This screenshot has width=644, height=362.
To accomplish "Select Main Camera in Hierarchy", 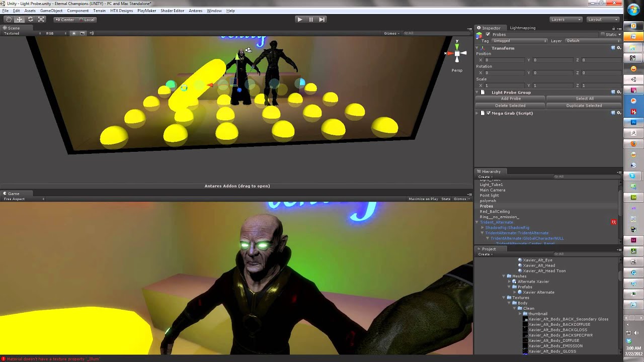I will click(x=493, y=190).
